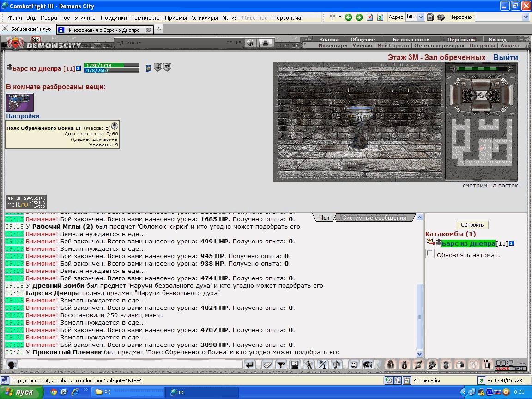Screen dimensions: 532x399
Task: Click the blue shield badge icon near health bar
Action: pyautogui.click(x=149, y=68)
